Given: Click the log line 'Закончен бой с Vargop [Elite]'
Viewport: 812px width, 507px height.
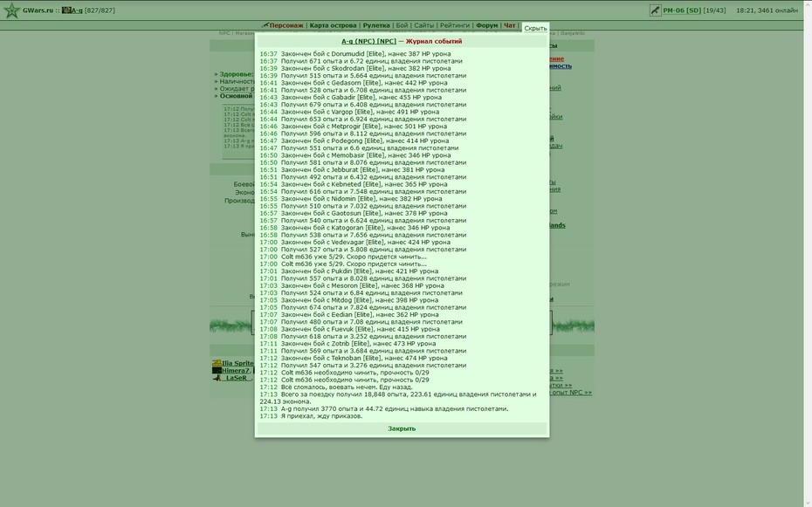Looking at the screenshot, I should (x=349, y=112).
